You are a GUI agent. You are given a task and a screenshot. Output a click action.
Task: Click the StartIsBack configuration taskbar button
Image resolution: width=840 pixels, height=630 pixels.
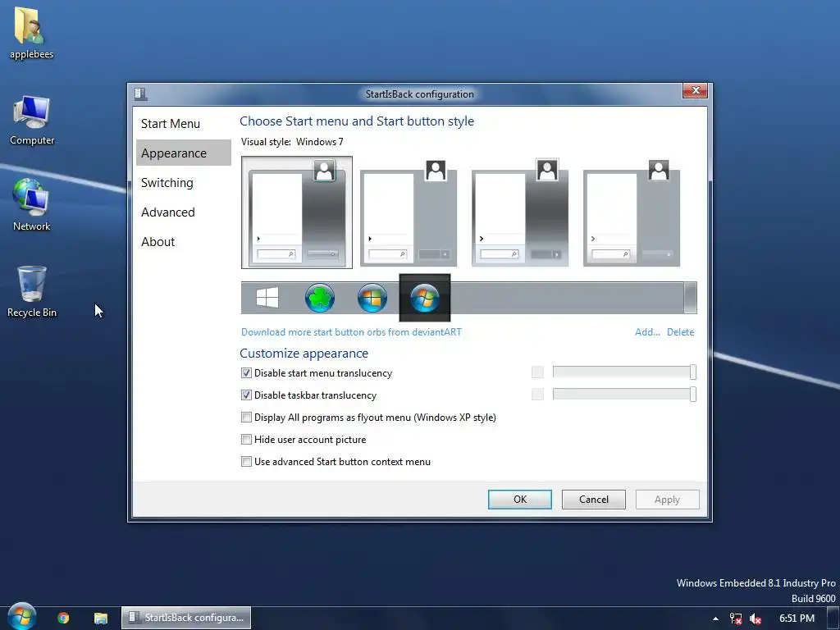tap(186, 618)
